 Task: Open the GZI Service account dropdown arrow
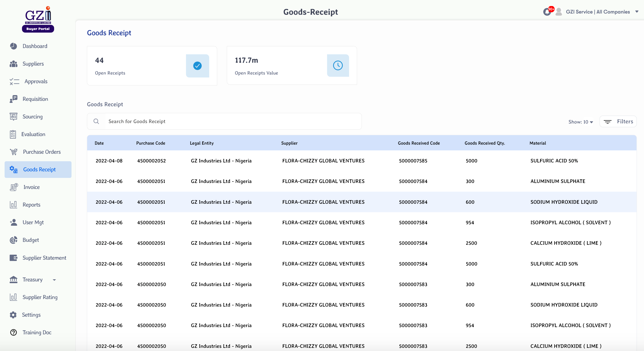pos(637,12)
